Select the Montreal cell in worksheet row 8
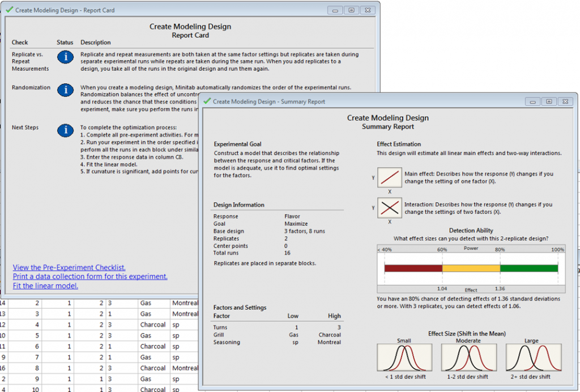580x392 pixels. (184, 368)
